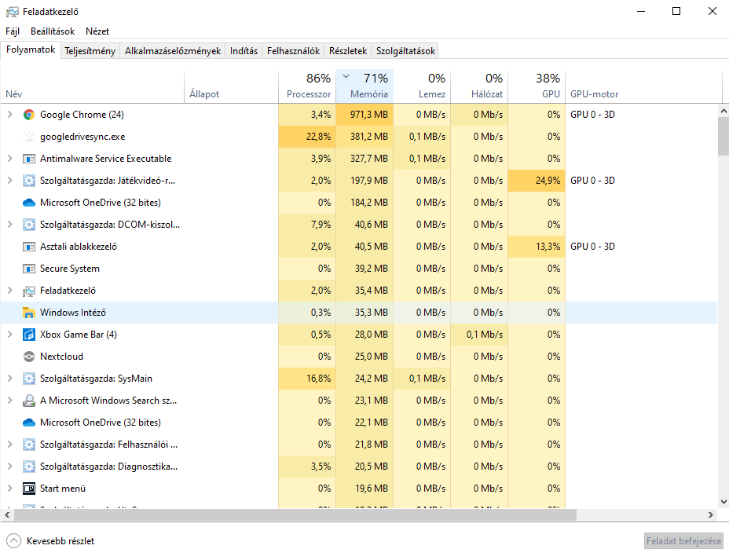This screenshot has width=729, height=560.
Task: Click the Antimalware Service Executable icon
Action: 29,159
